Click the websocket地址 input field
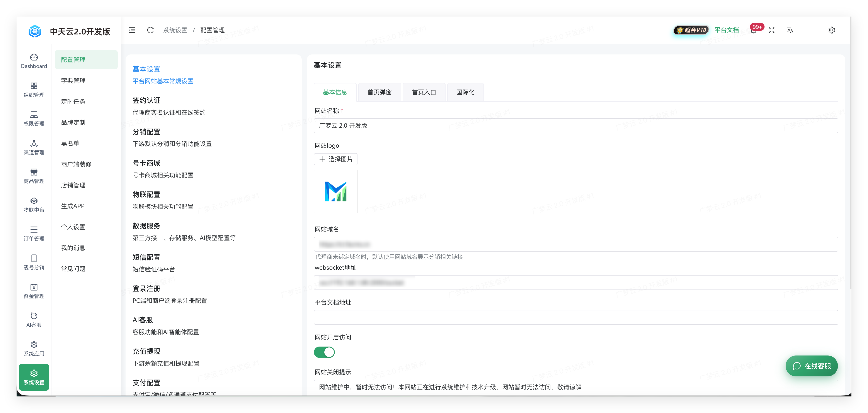 (x=576, y=282)
